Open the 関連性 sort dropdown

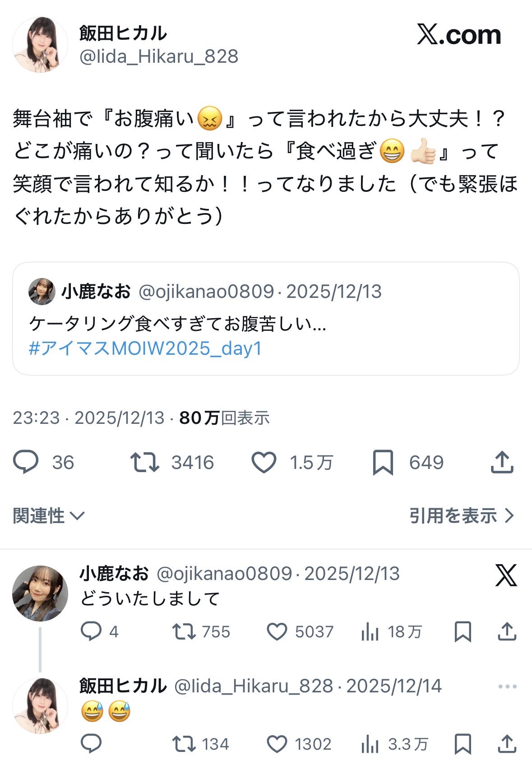click(49, 515)
